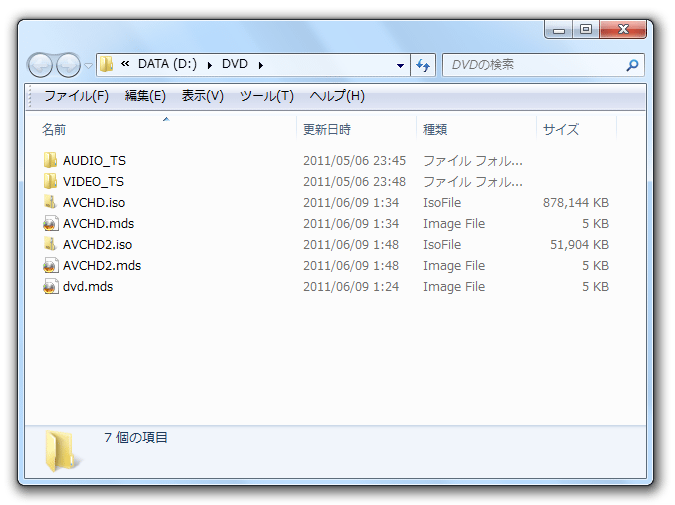Select DVD in the address path
The height and width of the screenshot is (505, 675).
coord(235,64)
